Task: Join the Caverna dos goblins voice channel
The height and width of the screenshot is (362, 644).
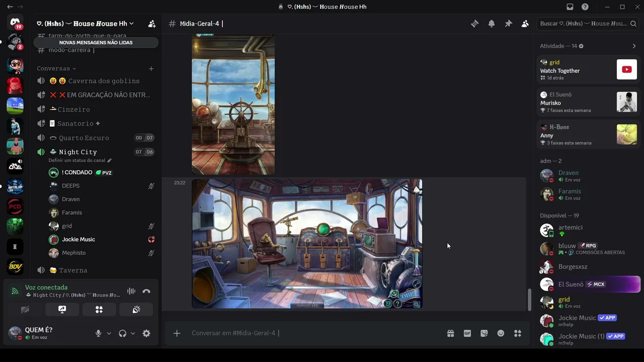Action: click(x=96, y=81)
